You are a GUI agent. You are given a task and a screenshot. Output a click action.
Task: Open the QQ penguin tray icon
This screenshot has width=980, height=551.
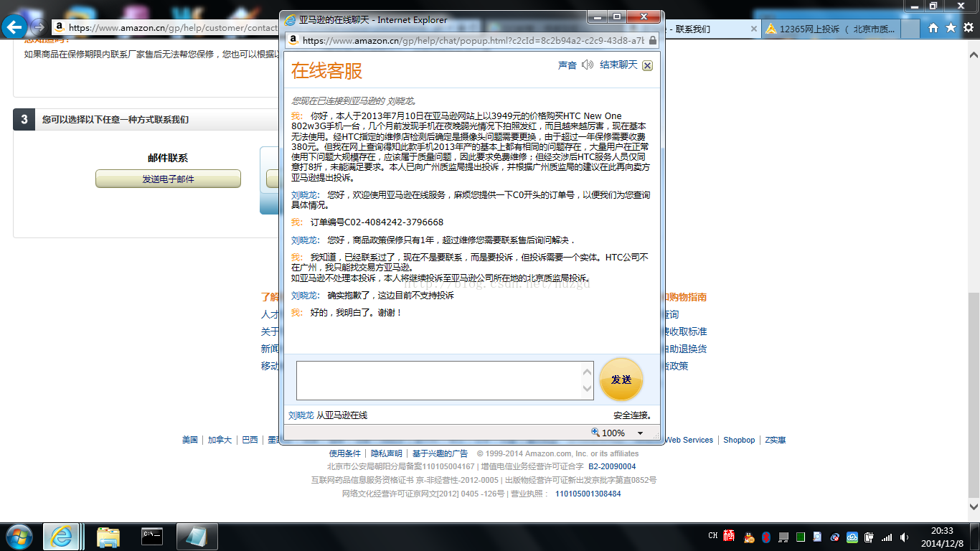(x=749, y=537)
